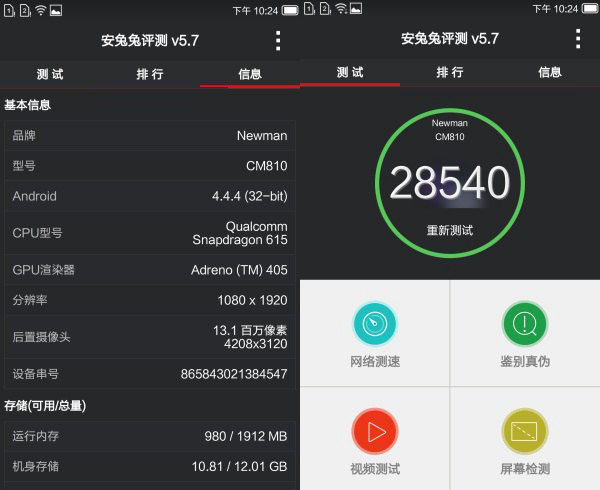This screenshot has width=600, height=490.
Task: Tap Newman CM810 label inside score circle
Action: (x=450, y=130)
